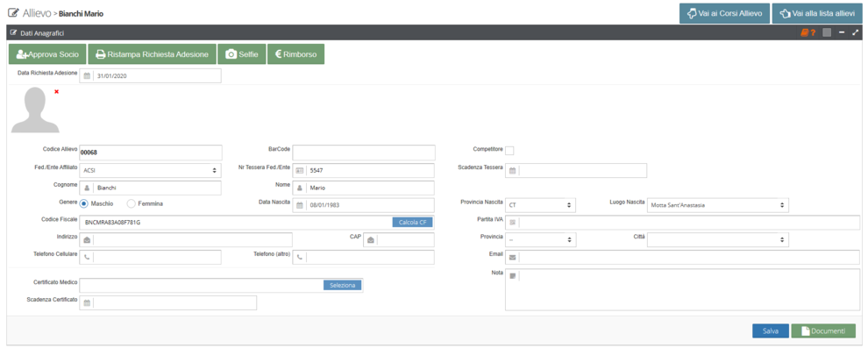Click Calcola CF button
This screenshot has height=348, width=868.
pyautogui.click(x=412, y=223)
